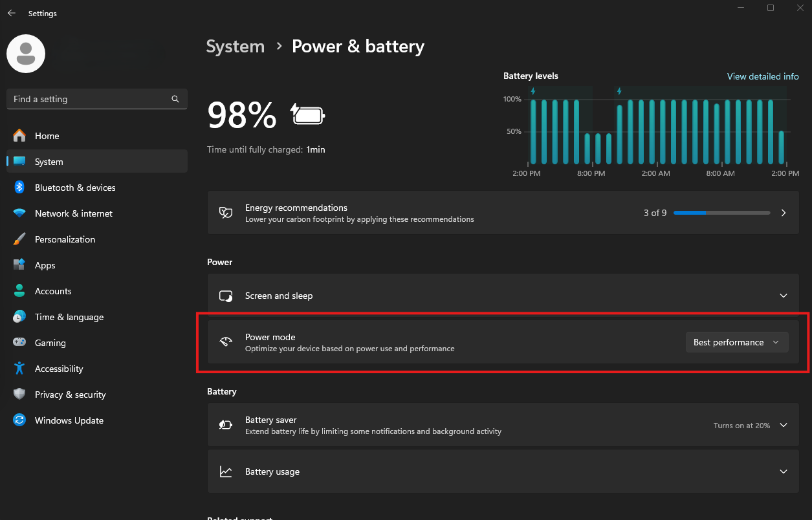The image size is (812, 520).
Task: Click the Personalization paintbrush icon
Action: point(19,239)
